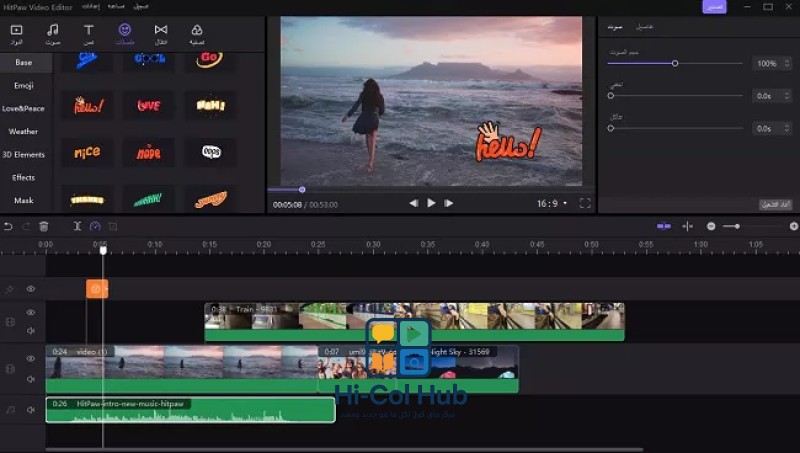Click the delete trash icon above timeline
This screenshot has height=453, width=800.
44,227
